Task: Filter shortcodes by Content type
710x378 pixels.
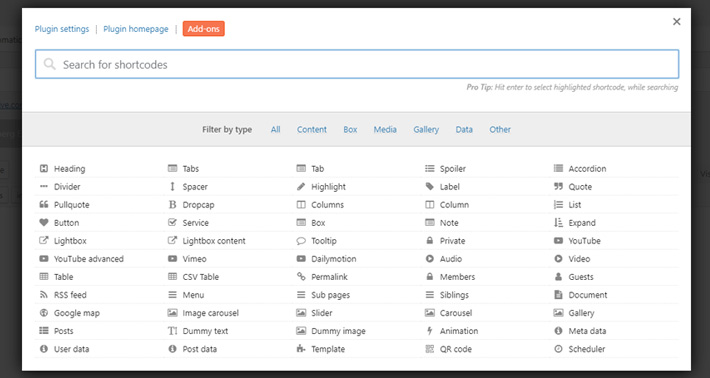Action: 312,129
